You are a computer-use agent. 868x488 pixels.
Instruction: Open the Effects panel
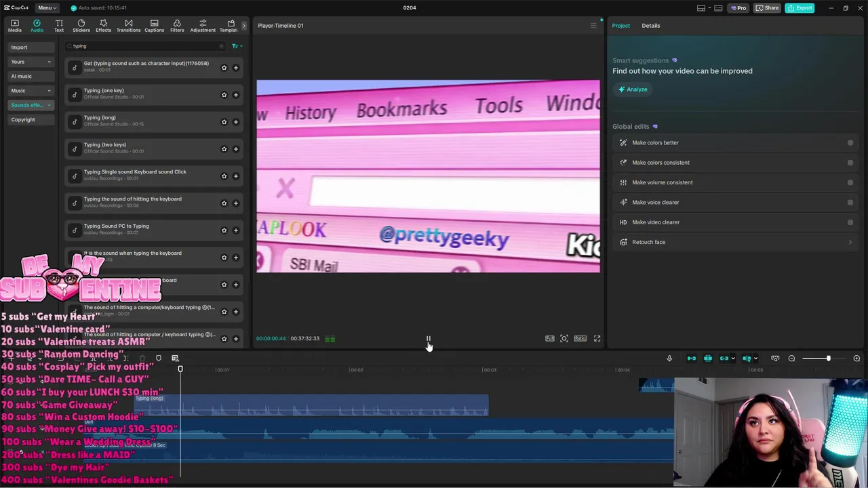(103, 26)
